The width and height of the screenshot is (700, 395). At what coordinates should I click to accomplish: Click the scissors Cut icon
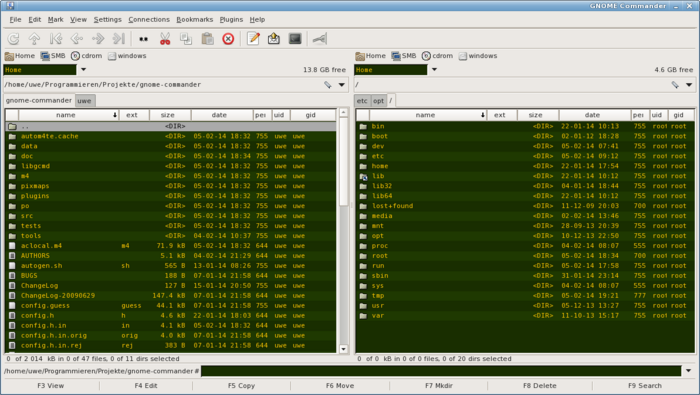coord(165,39)
